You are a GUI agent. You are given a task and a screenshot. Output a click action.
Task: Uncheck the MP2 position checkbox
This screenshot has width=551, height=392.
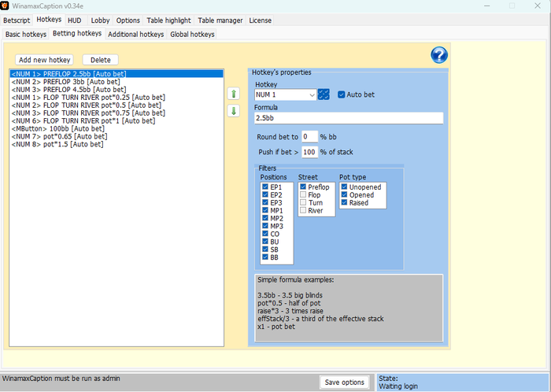pos(265,218)
